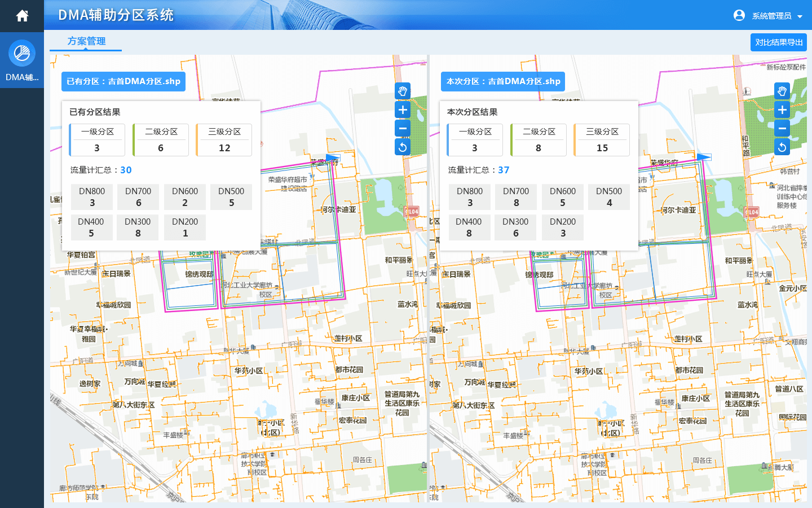The height and width of the screenshot is (508, 812).
Task: Select 三级分区 card showing 12
Action: tap(224, 140)
